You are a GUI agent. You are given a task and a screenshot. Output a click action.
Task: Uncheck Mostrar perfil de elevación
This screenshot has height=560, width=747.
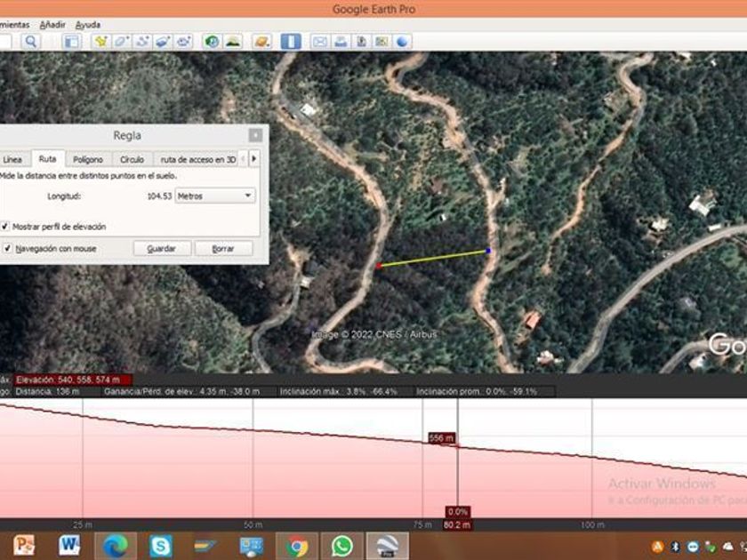pyautogui.click(x=6, y=227)
